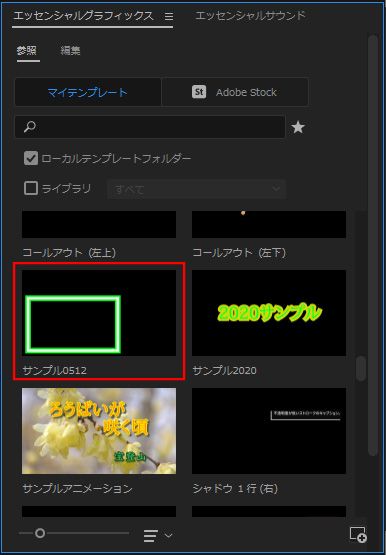386x555 pixels.
Task: Click the template search input field
Action: (x=150, y=127)
